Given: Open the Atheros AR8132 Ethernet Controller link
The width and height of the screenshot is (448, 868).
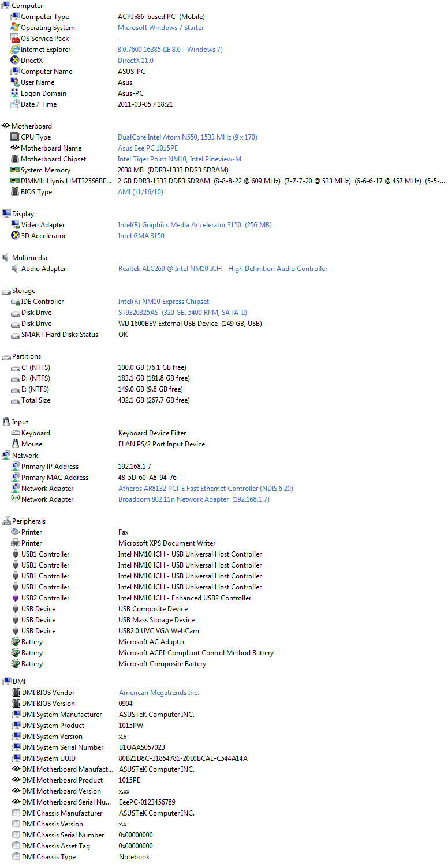Looking at the screenshot, I should click(206, 488).
